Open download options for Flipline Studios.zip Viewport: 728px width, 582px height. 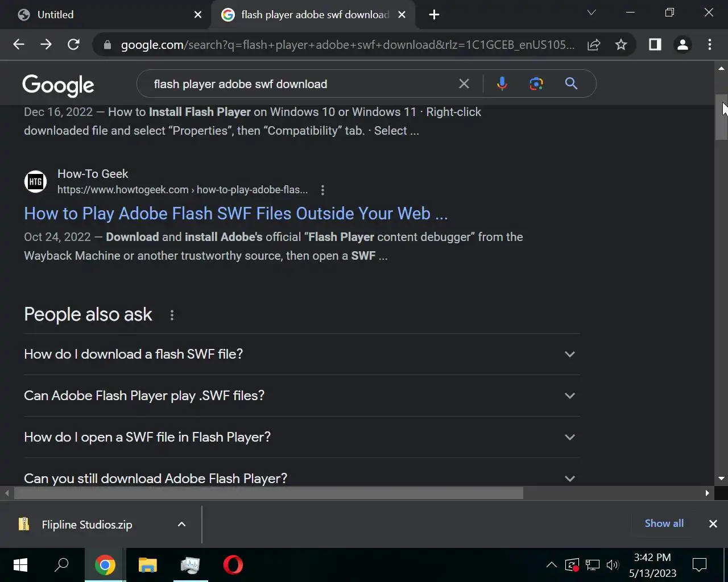tap(181, 525)
